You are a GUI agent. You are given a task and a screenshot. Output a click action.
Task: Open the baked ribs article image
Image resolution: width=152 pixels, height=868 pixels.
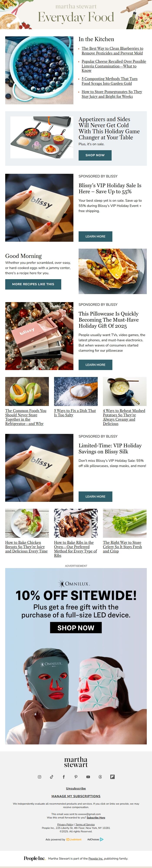[x=76, y=523]
